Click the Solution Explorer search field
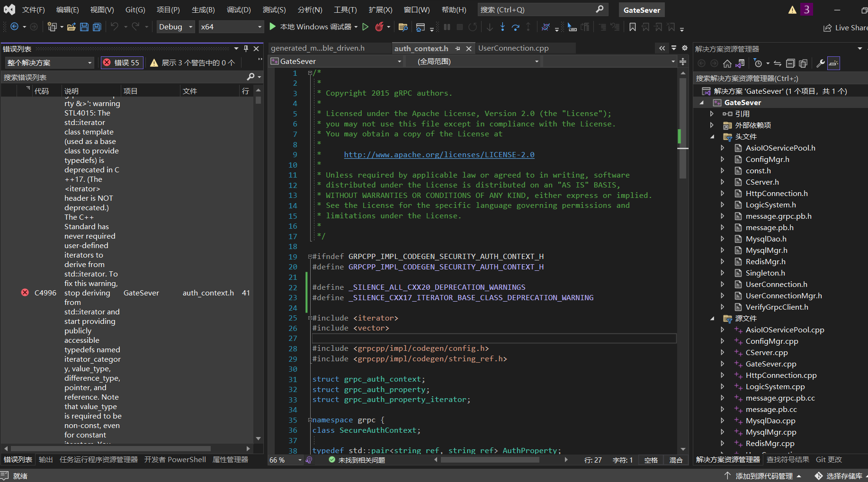The image size is (868, 482). point(780,78)
